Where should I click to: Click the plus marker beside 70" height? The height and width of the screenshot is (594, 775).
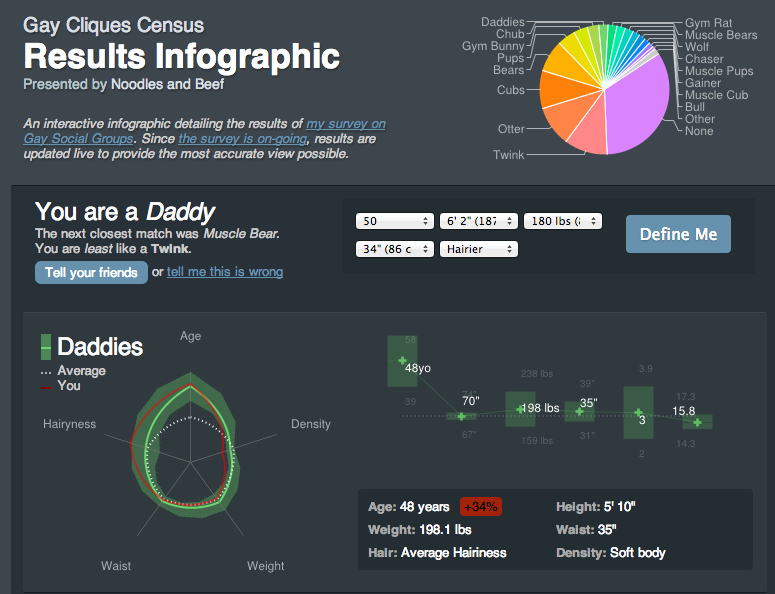[x=461, y=416]
